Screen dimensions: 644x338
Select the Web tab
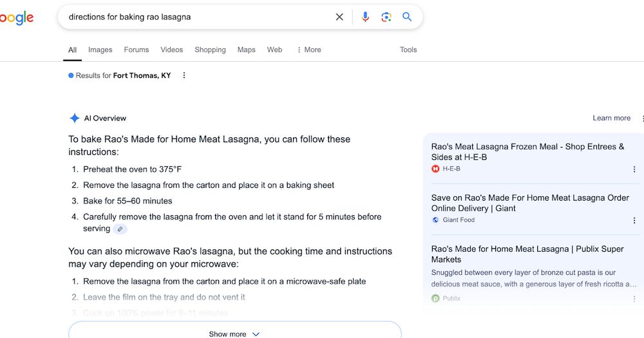point(275,50)
